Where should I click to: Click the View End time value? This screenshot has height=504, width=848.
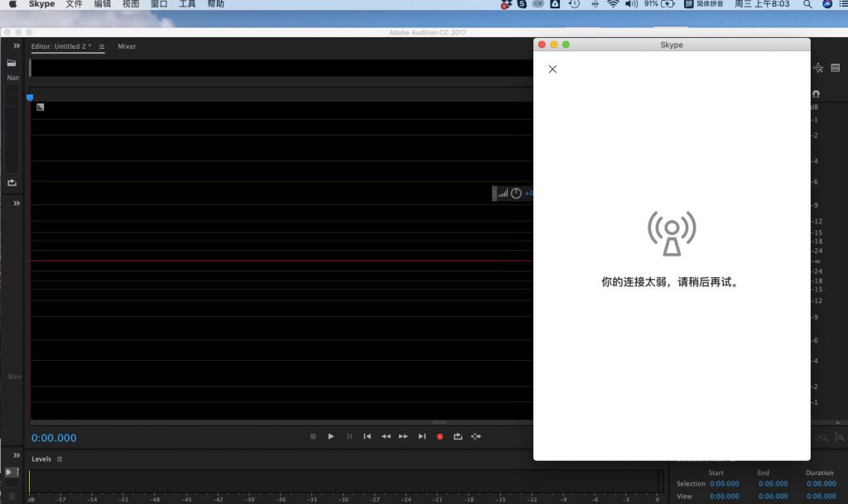point(773,496)
